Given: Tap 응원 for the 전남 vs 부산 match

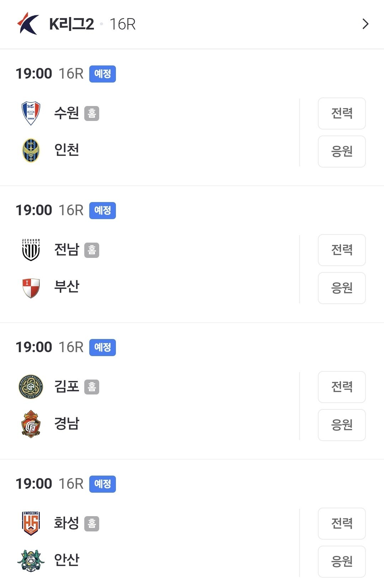Looking at the screenshot, I should pyautogui.click(x=342, y=288).
